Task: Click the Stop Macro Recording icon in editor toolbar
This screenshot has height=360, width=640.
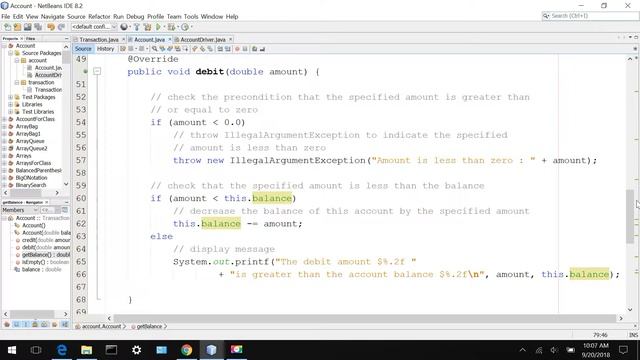Action: pyautogui.click(x=245, y=49)
